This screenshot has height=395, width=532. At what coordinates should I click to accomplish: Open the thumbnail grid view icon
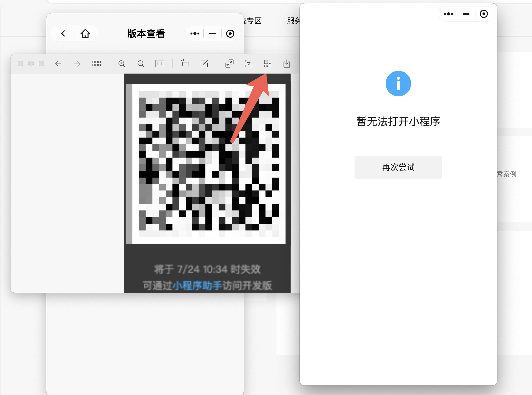(x=96, y=64)
